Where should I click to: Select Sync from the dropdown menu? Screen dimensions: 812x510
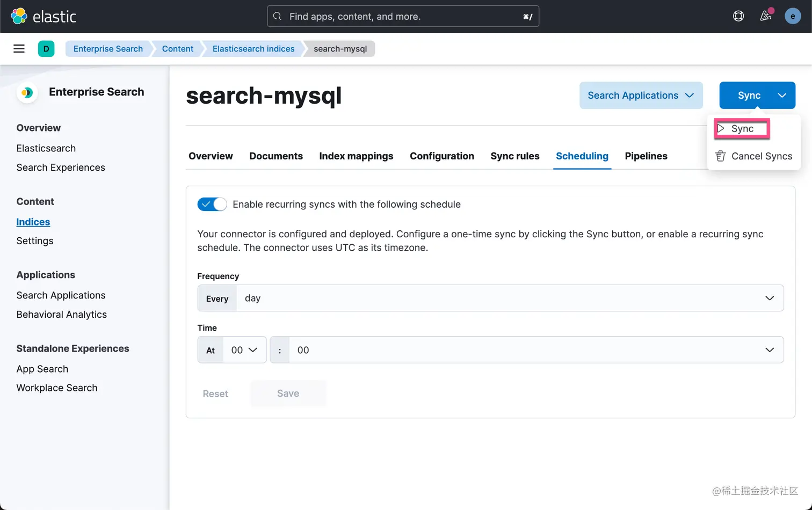coord(742,129)
